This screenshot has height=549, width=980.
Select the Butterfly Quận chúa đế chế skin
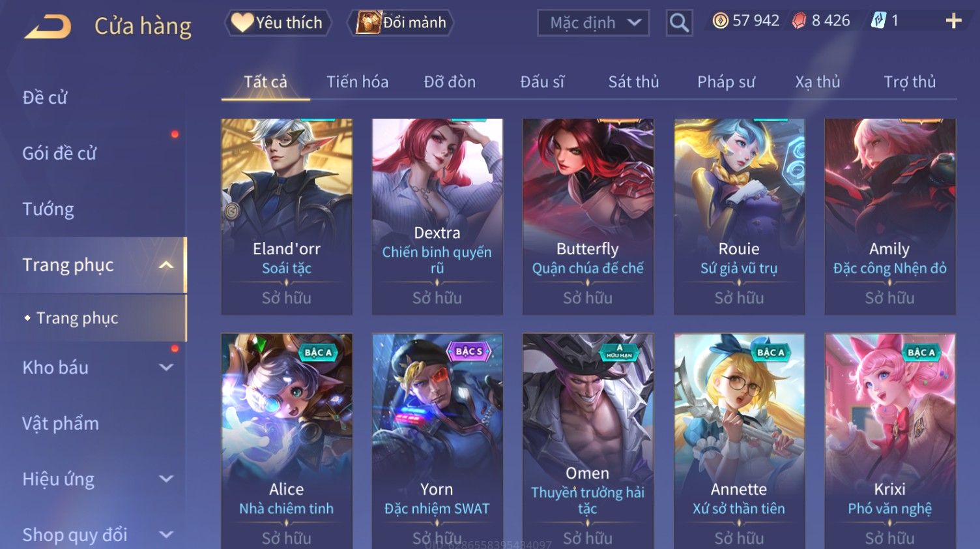[x=588, y=216]
